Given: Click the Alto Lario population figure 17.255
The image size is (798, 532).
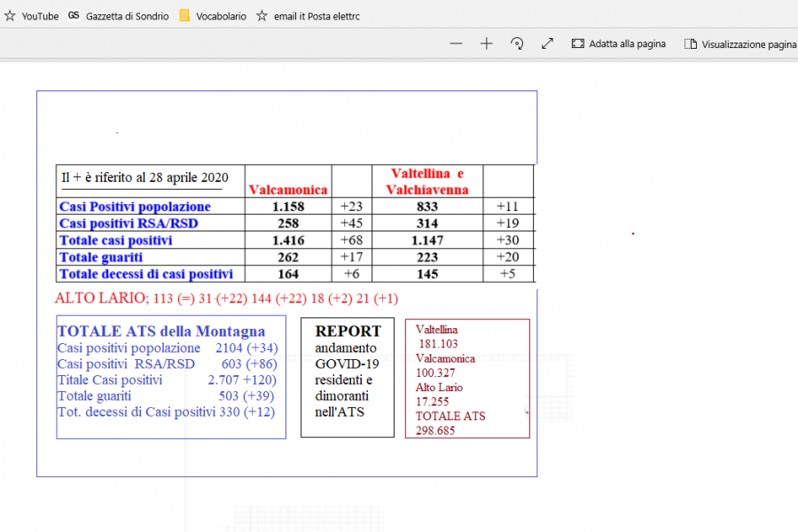Looking at the screenshot, I should tap(432, 402).
